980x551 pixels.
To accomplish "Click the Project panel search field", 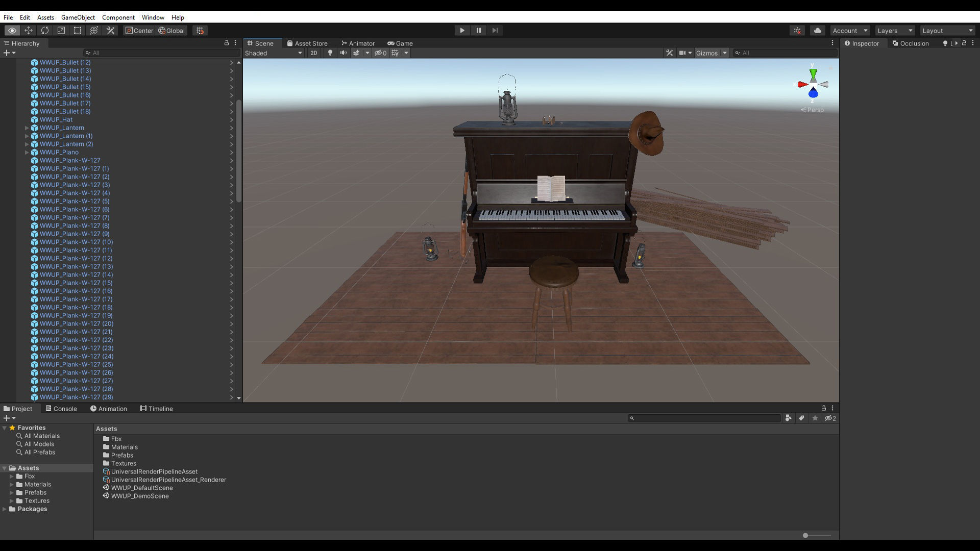I will tap(704, 418).
